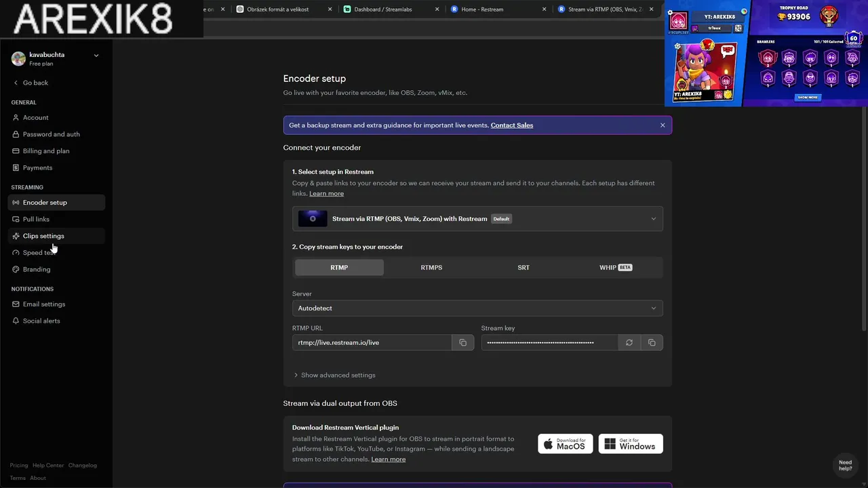Click the About footer link

point(38,478)
